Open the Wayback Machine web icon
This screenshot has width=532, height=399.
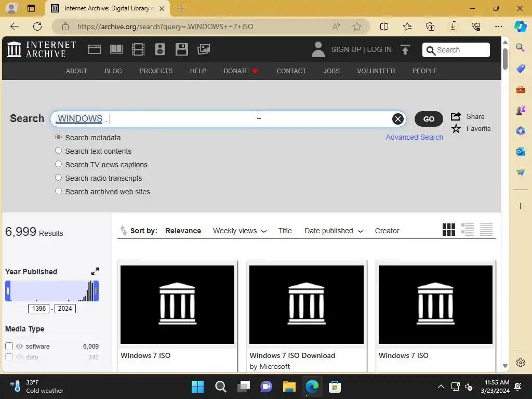coord(95,49)
